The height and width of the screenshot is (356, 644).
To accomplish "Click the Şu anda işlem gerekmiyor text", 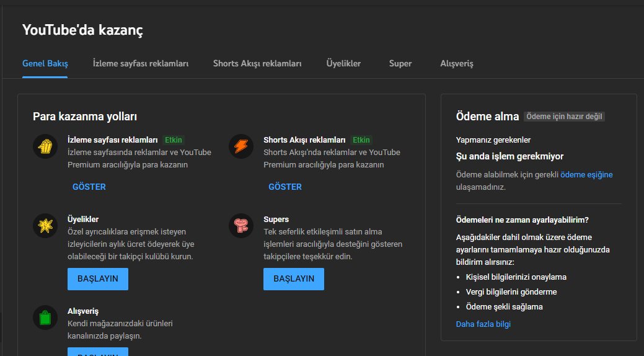I will (x=509, y=156).
